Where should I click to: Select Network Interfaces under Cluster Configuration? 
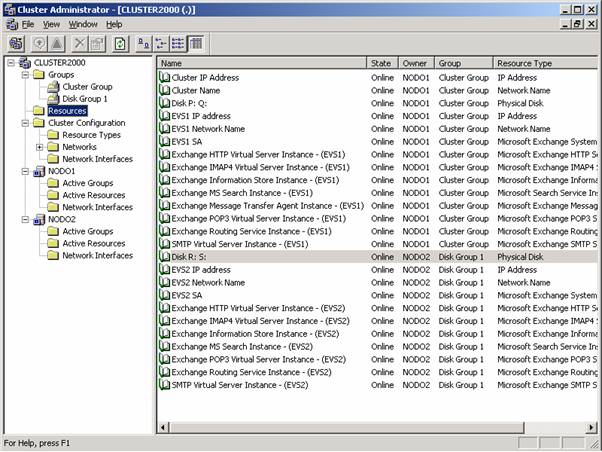[x=98, y=159]
